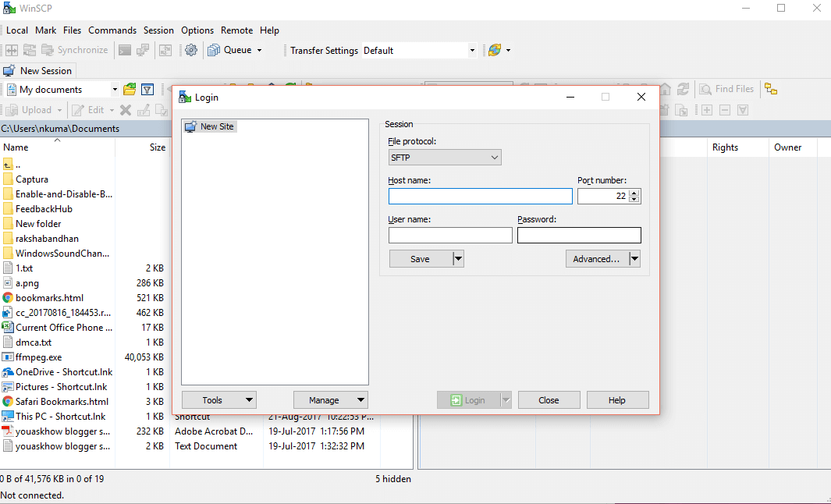Click the invert selection icon in remote toolbar
The height and width of the screenshot is (504, 831).
click(743, 110)
